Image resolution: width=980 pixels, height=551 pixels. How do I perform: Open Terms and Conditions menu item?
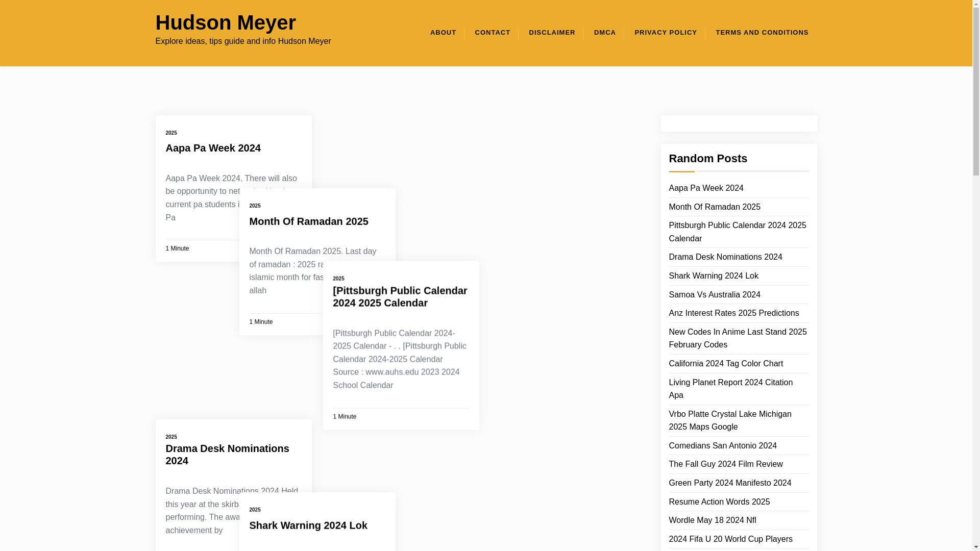762,33
